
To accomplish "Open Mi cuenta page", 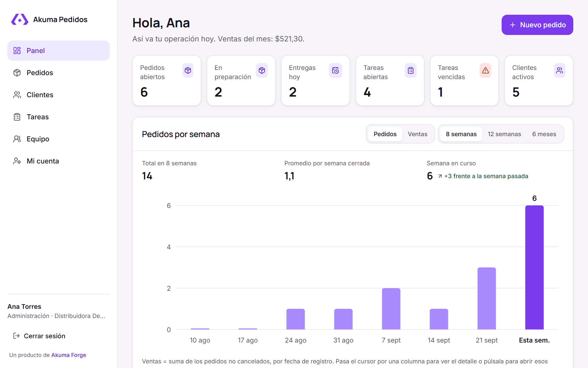I will pyautogui.click(x=58, y=161).
